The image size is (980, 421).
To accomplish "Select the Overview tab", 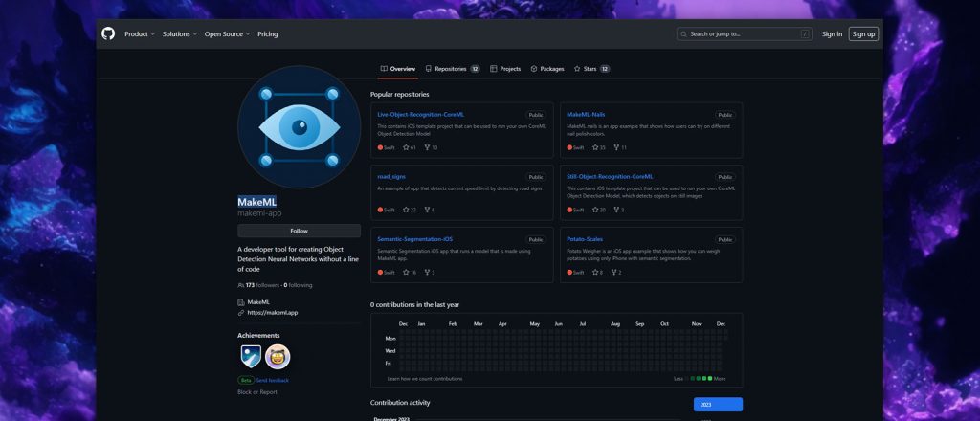I will tap(397, 69).
